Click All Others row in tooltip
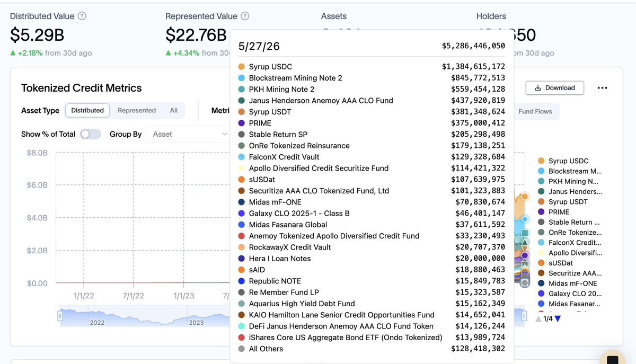 tap(372, 349)
